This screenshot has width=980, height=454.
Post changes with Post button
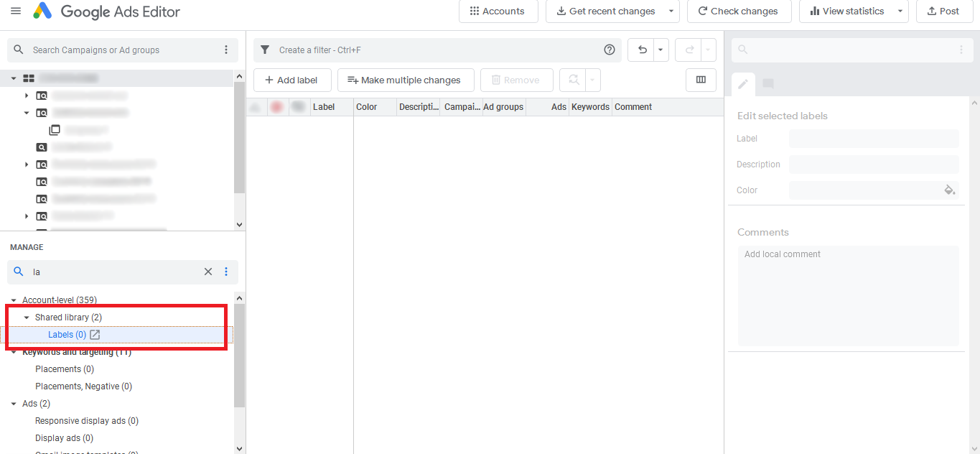943,11
